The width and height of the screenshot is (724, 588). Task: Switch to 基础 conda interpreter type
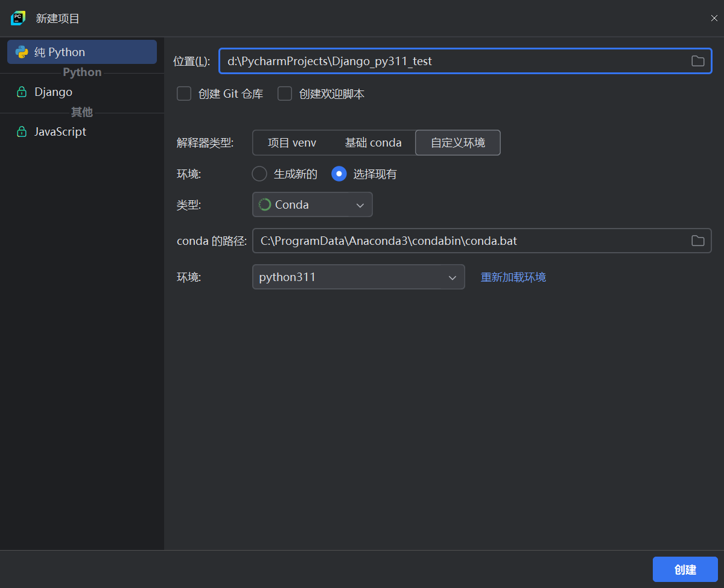[373, 143]
